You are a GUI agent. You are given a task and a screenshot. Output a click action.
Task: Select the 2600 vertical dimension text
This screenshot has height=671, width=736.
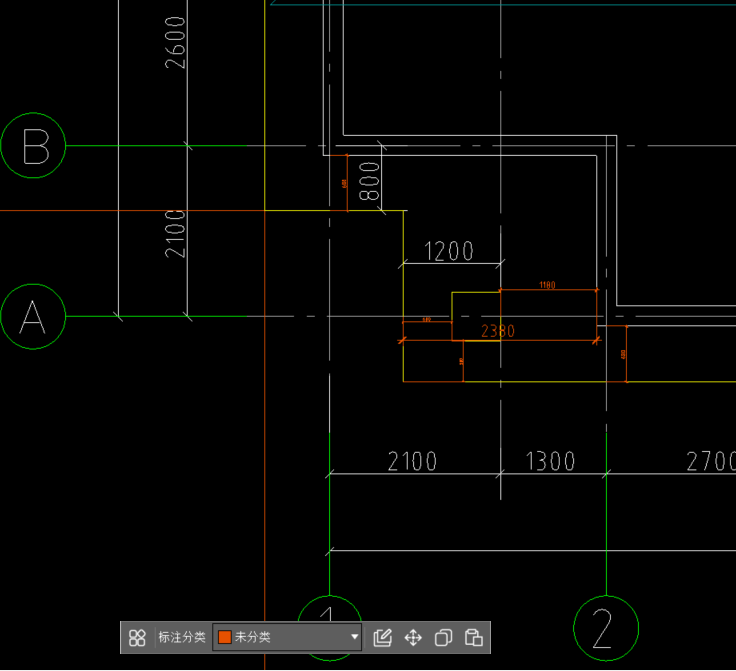175,42
